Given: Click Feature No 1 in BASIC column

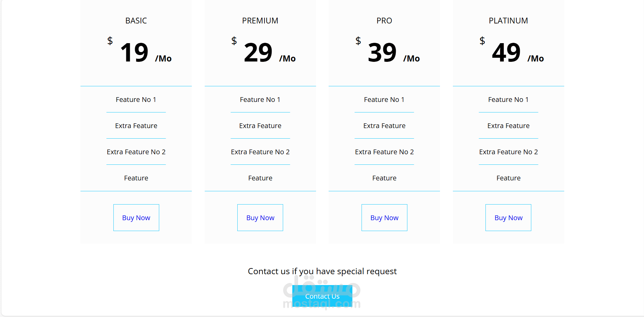Looking at the screenshot, I should (136, 100).
